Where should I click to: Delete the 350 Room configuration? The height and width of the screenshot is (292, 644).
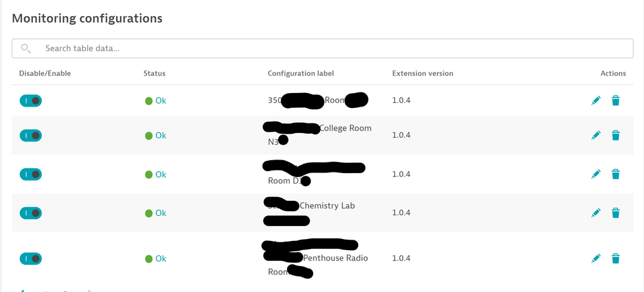616,101
